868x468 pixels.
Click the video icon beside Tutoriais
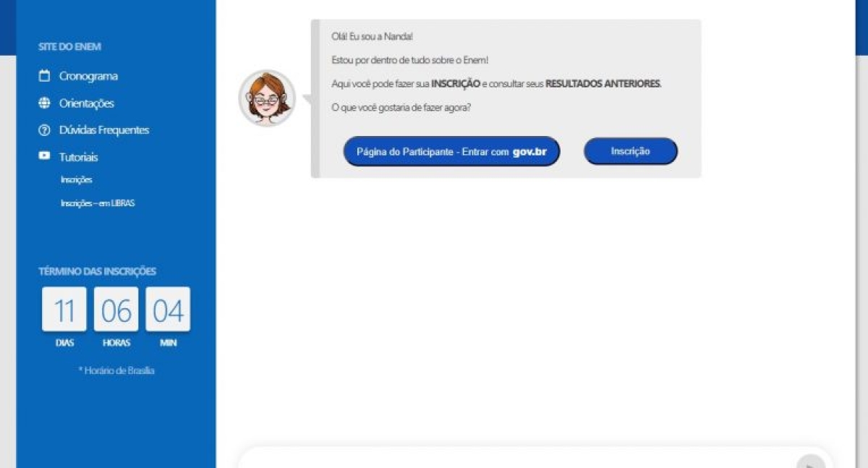click(44, 156)
